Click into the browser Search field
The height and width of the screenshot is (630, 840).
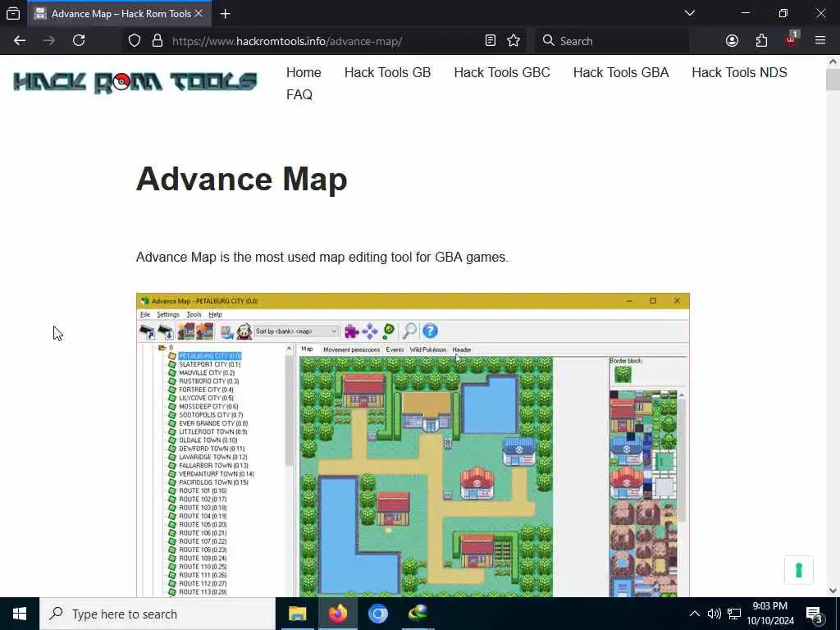tap(612, 41)
